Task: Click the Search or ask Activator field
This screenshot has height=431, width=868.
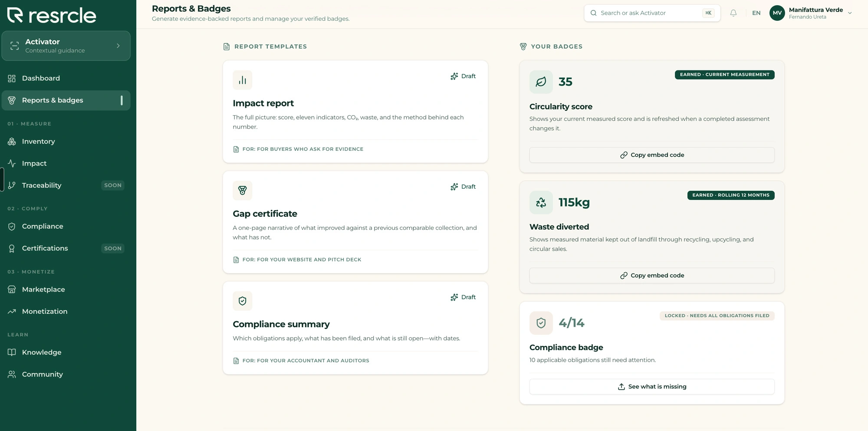Action: tap(652, 13)
